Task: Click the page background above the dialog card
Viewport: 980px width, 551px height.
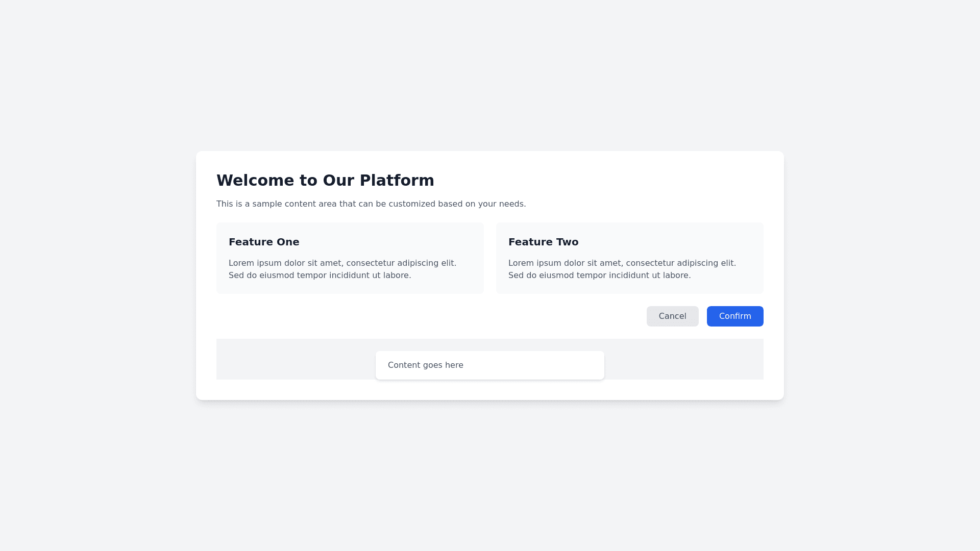Action: click(490, 77)
